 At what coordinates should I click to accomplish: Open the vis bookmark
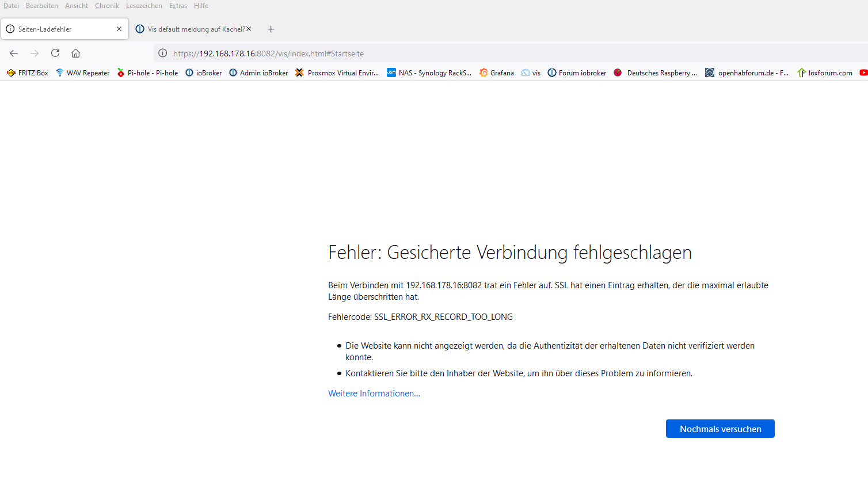(x=531, y=73)
